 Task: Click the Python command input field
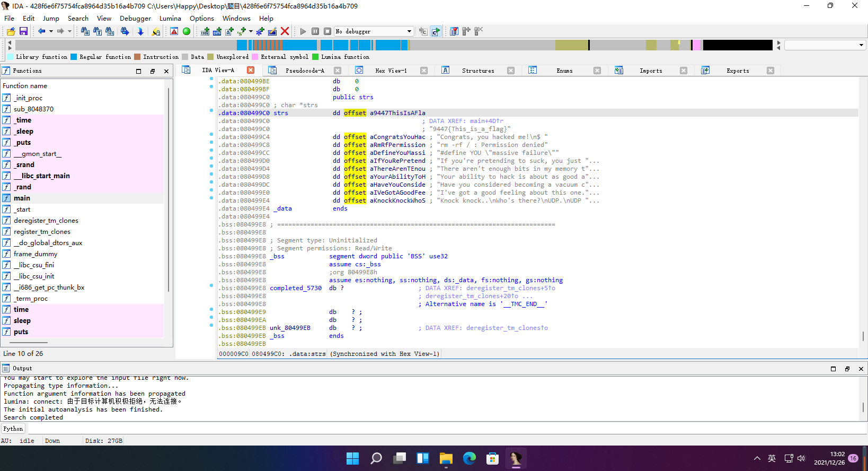(424, 429)
